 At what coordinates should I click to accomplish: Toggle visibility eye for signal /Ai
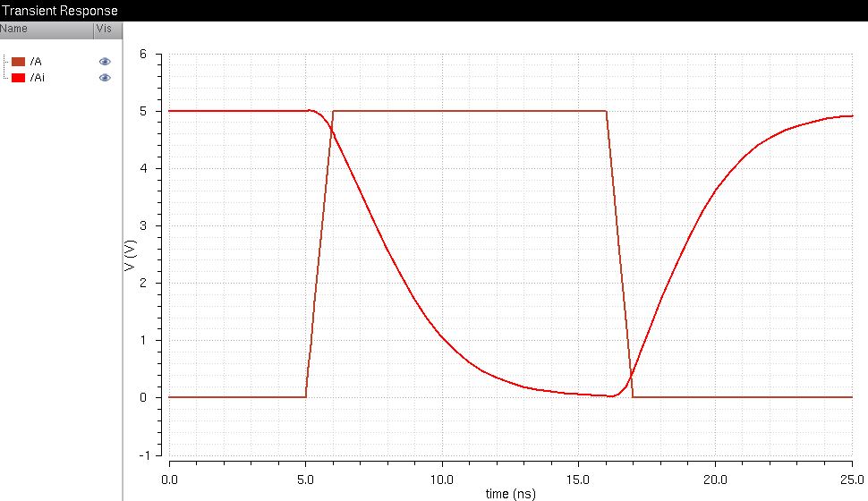click(x=105, y=78)
